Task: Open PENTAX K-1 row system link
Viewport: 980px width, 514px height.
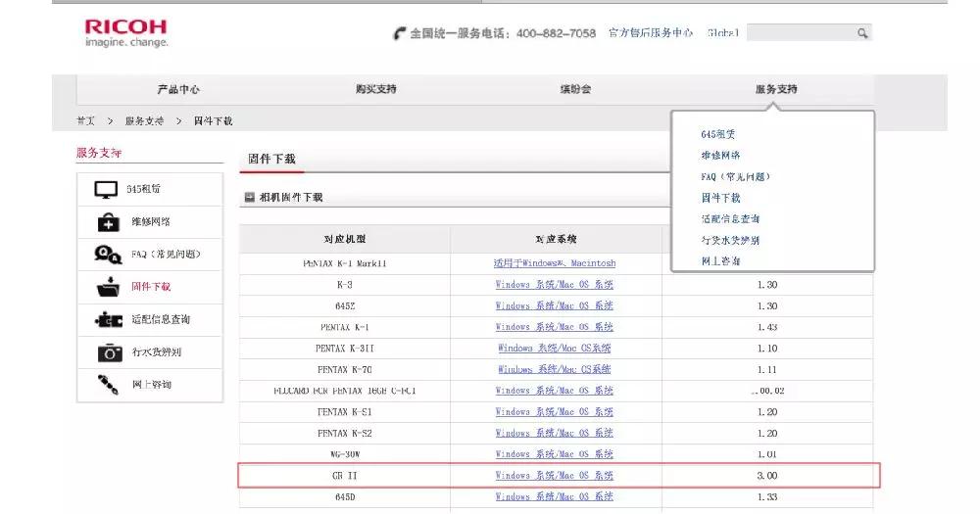Action: (x=555, y=327)
